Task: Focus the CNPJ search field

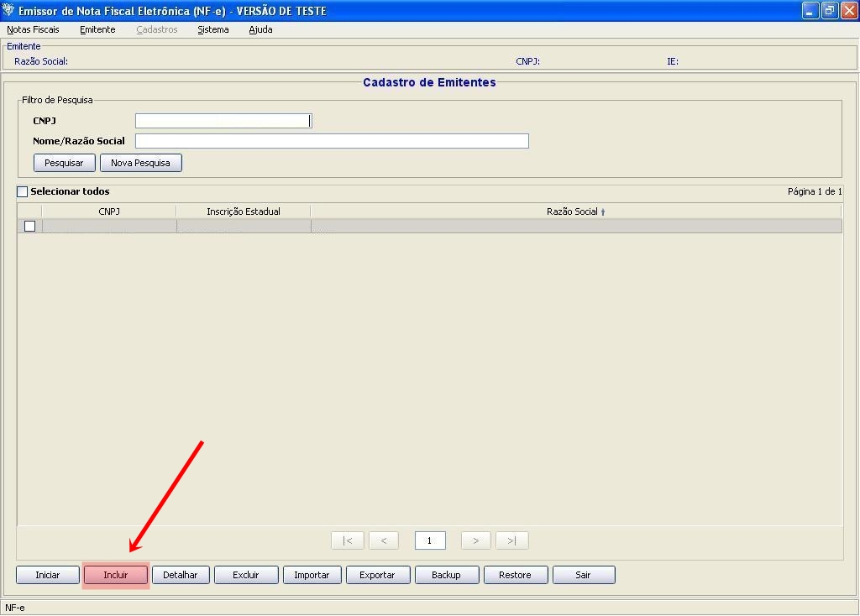Action: [x=223, y=121]
